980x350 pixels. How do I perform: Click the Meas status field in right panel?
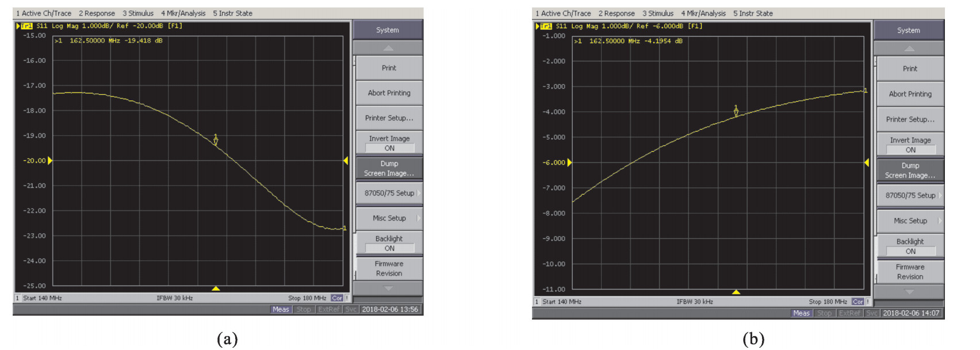coord(801,313)
